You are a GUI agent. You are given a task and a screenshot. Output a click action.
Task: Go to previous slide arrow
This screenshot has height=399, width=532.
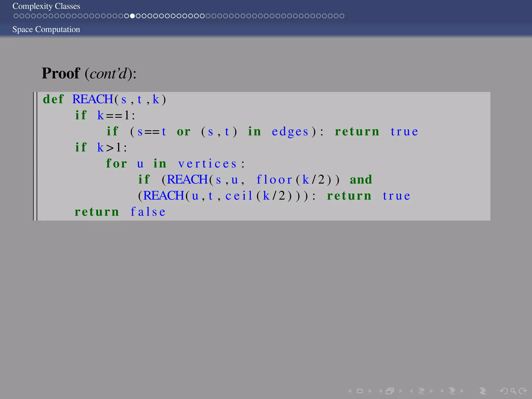tap(350, 391)
